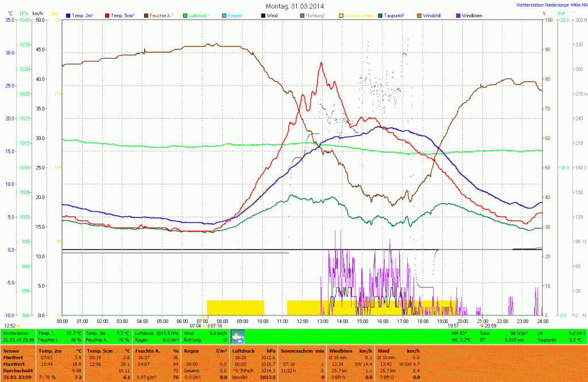Click the yellow sun icon beside 12:52
This screenshot has width=588, height=382.
pos(18,326)
